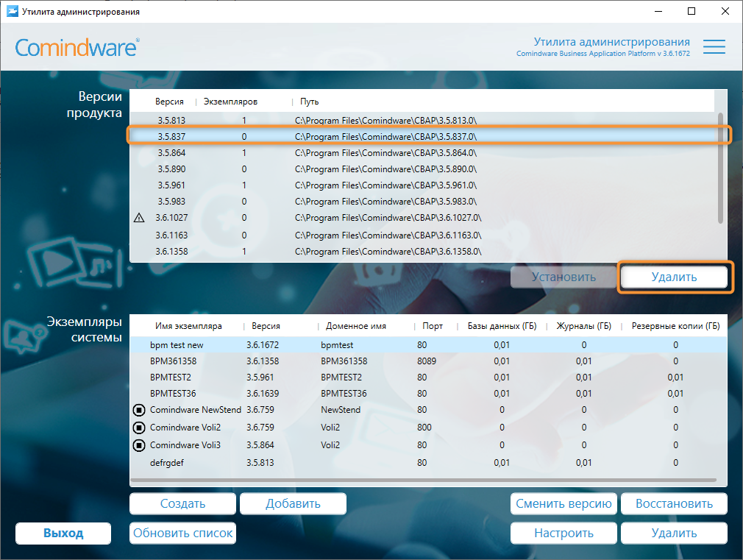Click the Добавить button
The width and height of the screenshot is (743, 560).
pyautogui.click(x=293, y=503)
